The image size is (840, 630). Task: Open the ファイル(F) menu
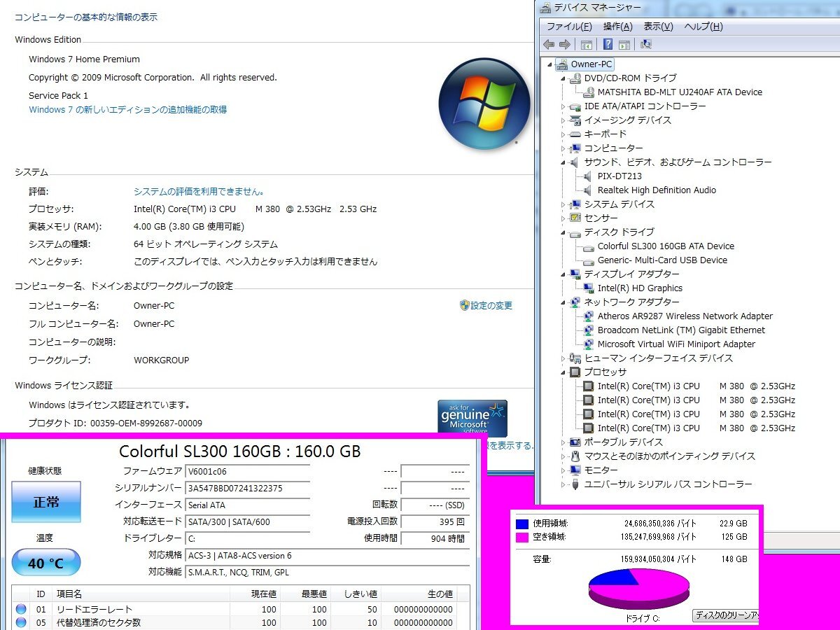569,27
